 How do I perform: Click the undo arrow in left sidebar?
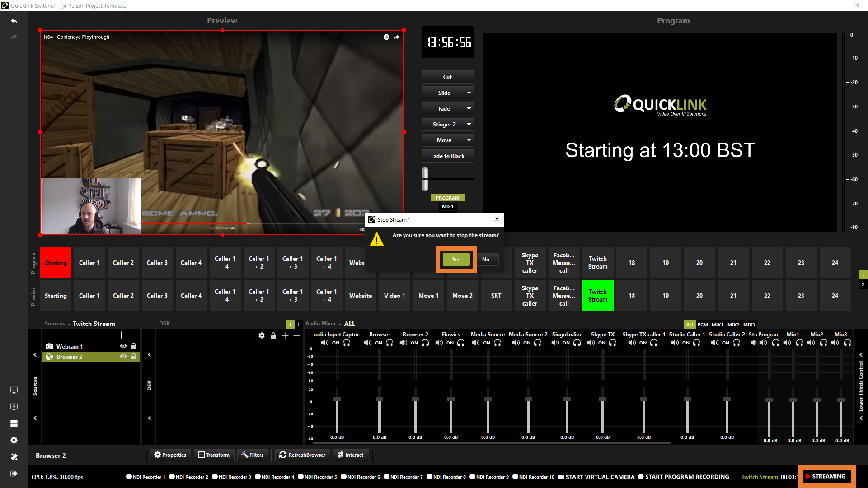point(14,21)
